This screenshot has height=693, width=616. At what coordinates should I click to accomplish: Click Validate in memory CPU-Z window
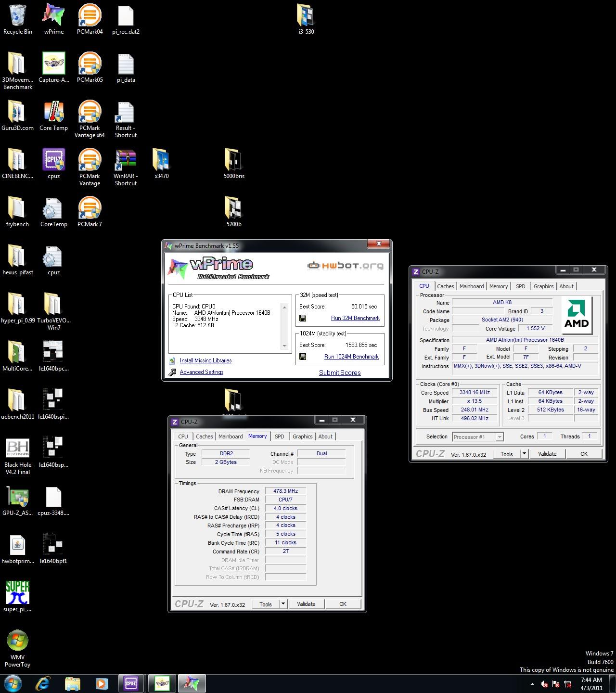point(306,604)
